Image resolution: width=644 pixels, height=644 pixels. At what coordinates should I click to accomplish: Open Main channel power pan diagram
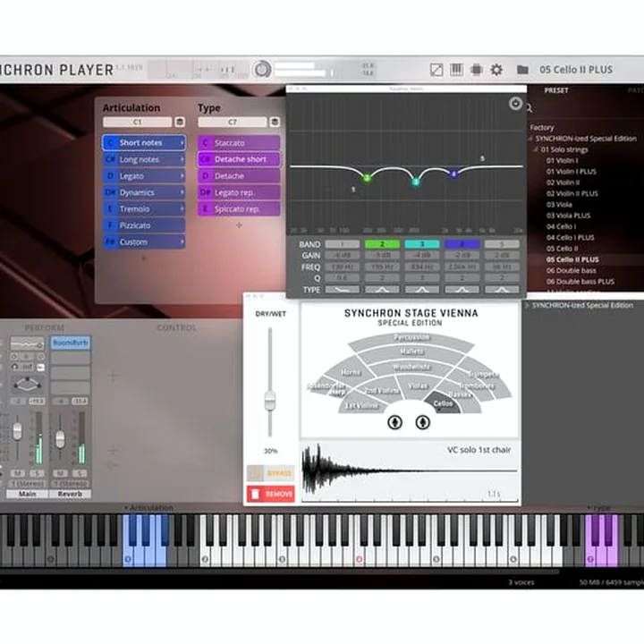pos(27,384)
